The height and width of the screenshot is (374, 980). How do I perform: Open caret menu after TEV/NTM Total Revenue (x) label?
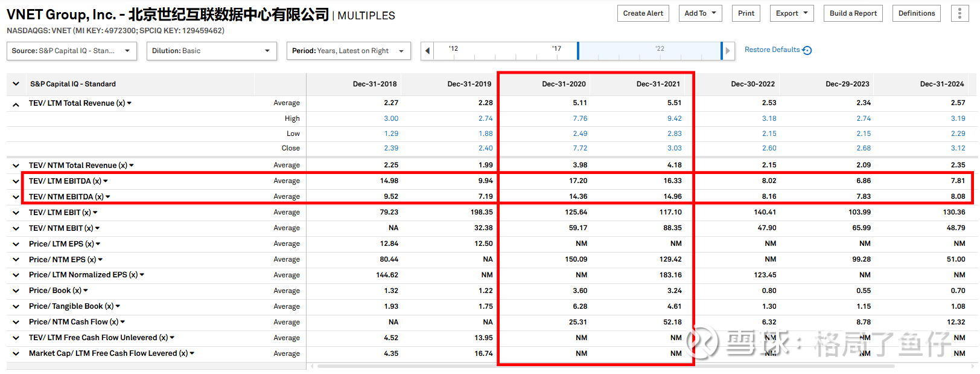click(132, 166)
